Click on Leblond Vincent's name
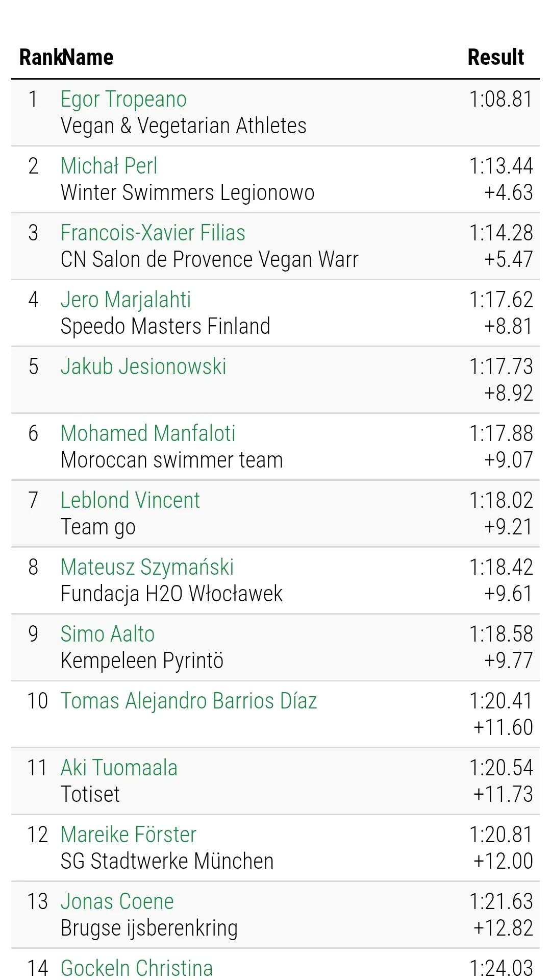Screen dimensions: 551x980 (130, 500)
